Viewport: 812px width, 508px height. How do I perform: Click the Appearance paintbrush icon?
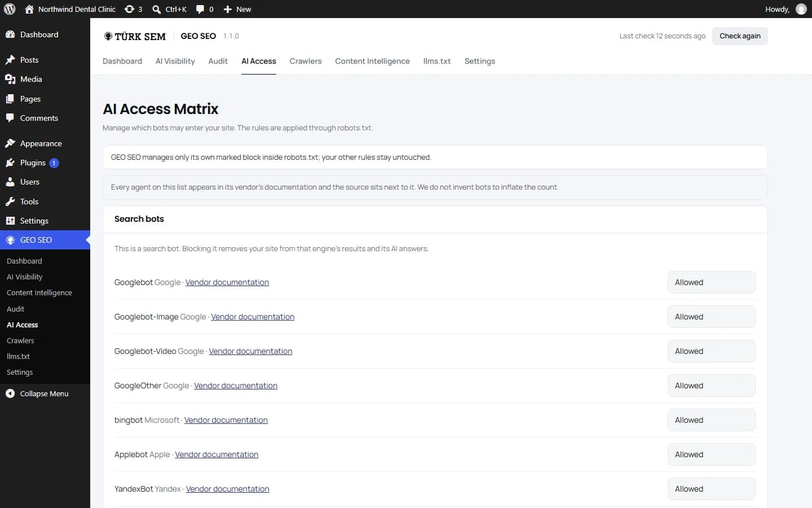pos(10,143)
